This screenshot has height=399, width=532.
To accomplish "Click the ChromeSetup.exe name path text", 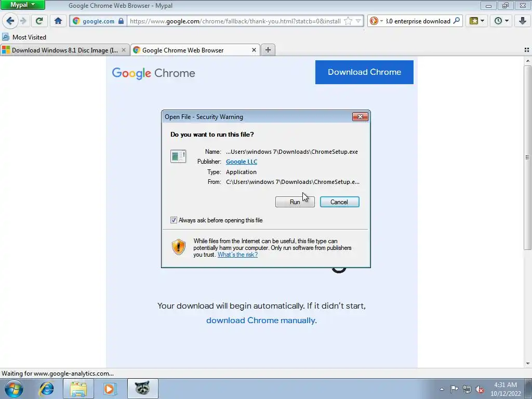I will pos(292,152).
